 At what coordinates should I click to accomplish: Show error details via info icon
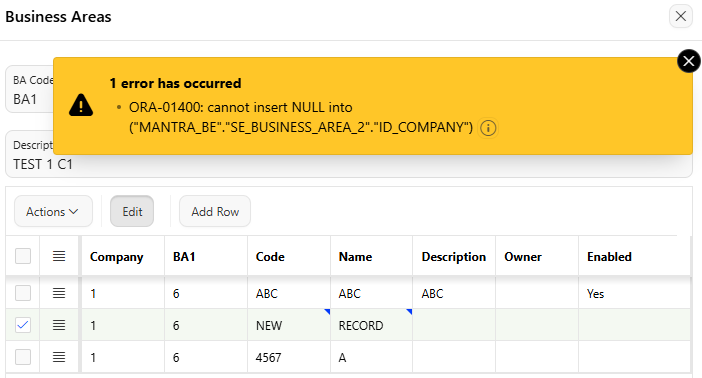pyautogui.click(x=488, y=128)
